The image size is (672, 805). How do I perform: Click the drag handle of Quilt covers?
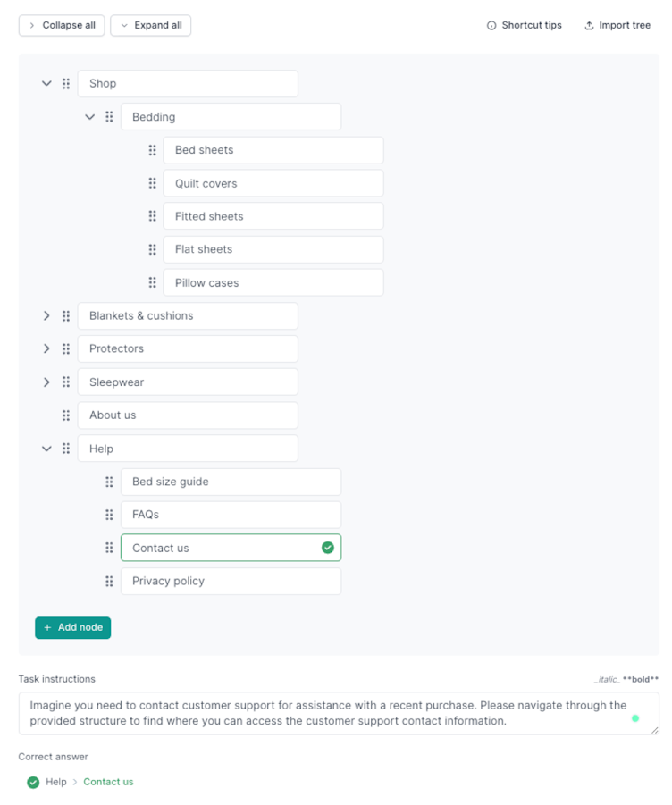(152, 183)
